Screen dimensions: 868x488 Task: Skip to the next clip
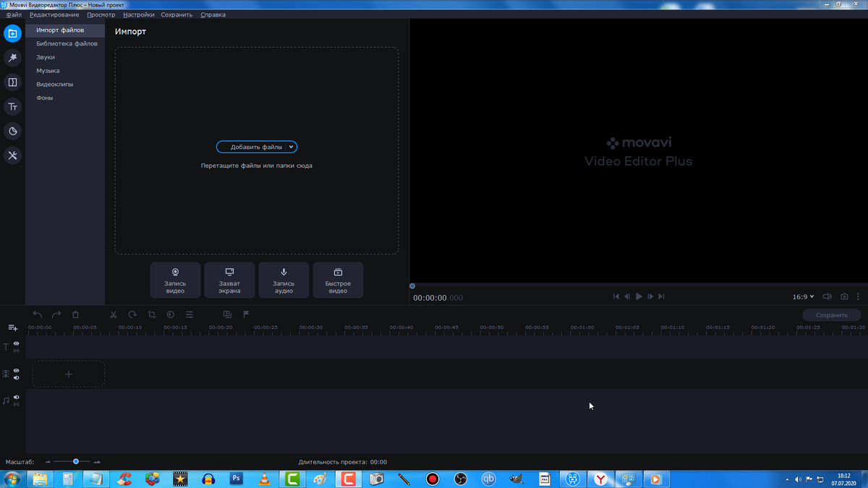(661, 296)
